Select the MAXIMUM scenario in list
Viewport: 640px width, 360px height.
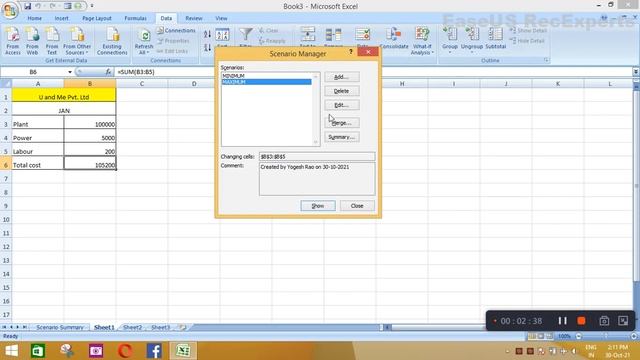(267, 82)
